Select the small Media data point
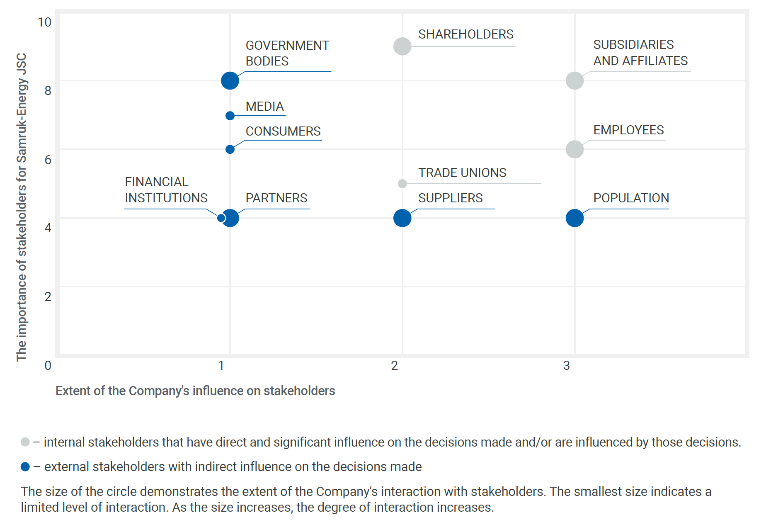Screen dimensions: 766x532 click(x=230, y=116)
